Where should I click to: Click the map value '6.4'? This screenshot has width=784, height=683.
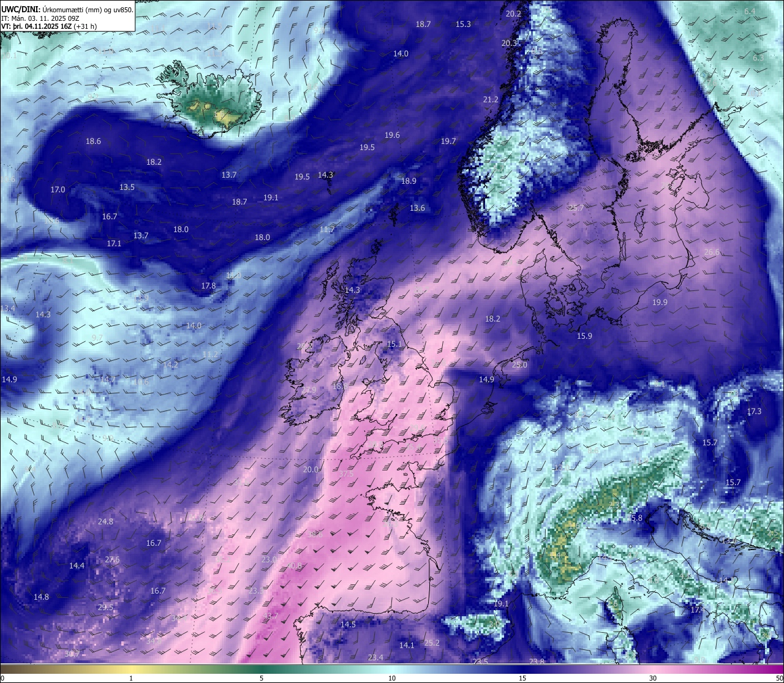tap(750, 12)
